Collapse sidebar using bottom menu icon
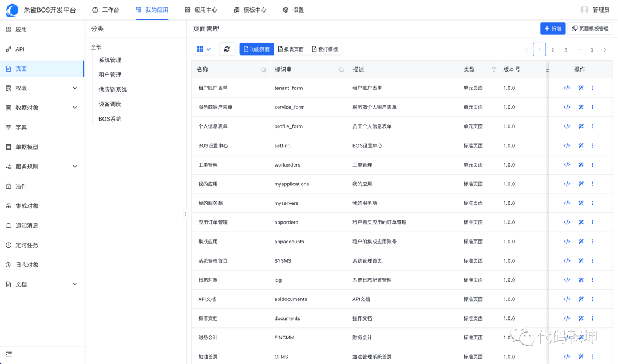618x364 pixels. pos(9,354)
